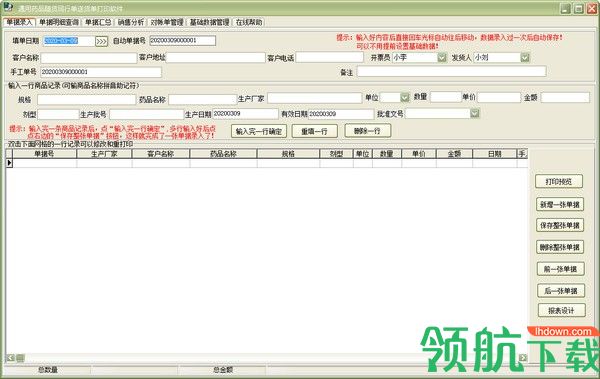Screen dimensions: 600x379
Task: Click the 自动单据号 field
Action: pos(183,41)
